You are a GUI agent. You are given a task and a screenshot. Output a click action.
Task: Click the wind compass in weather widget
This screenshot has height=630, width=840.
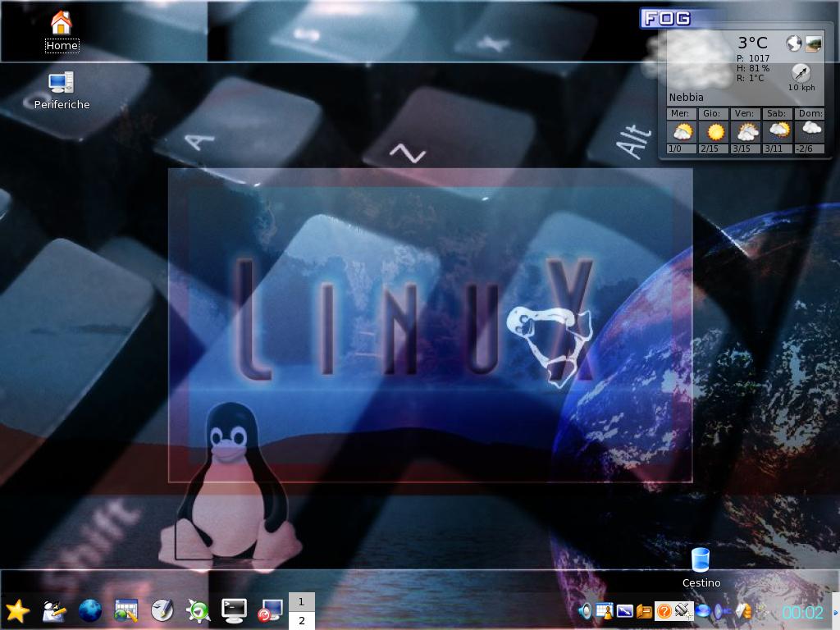pyautogui.click(x=801, y=72)
